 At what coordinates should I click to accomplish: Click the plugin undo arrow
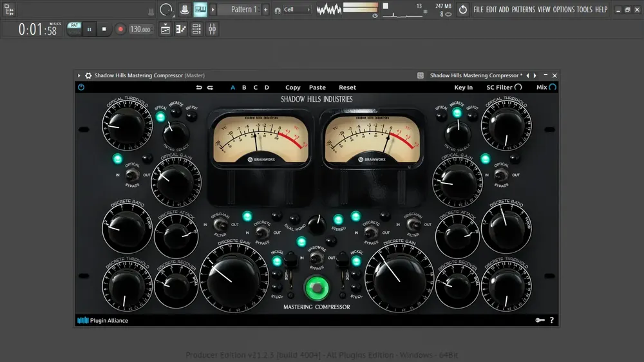199,88
